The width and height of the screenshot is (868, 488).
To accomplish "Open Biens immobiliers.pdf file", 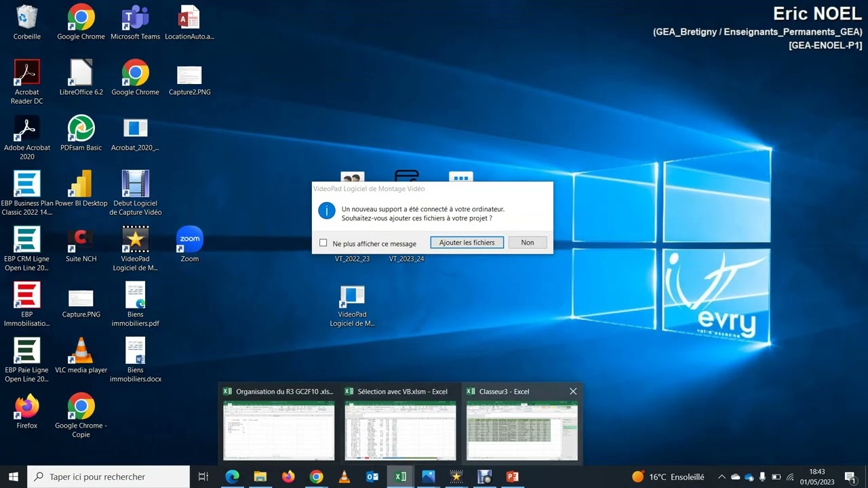I will tap(136, 304).
